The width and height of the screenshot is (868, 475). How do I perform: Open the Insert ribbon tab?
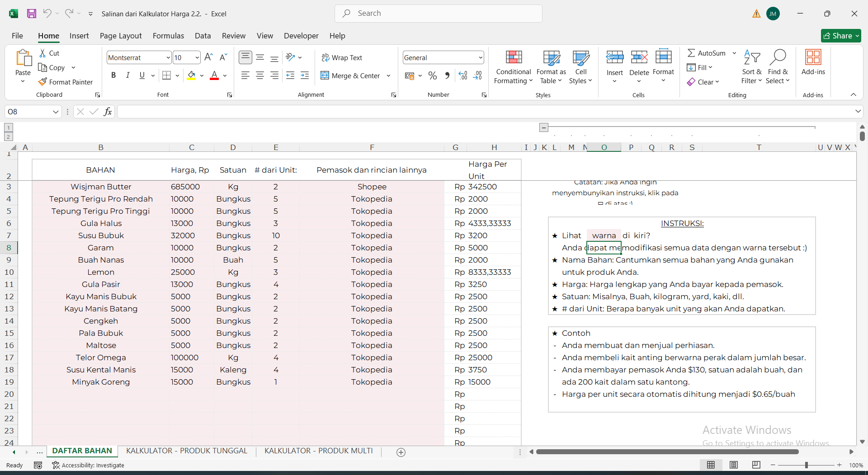pyautogui.click(x=79, y=36)
